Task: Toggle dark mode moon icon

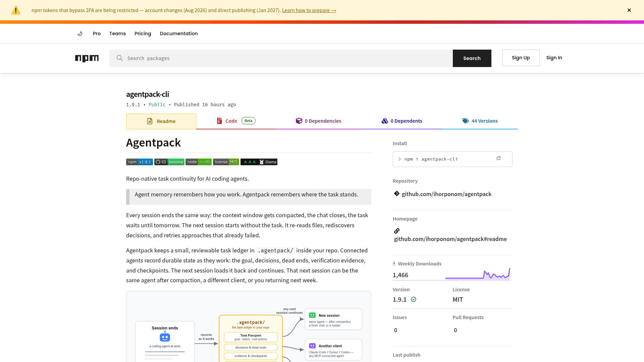Action: coord(80,34)
